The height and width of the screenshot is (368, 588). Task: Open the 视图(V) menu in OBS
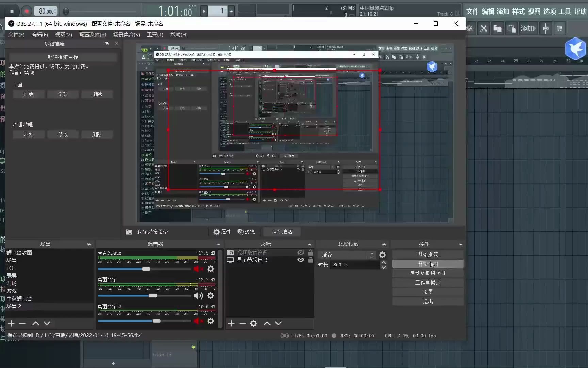[x=63, y=35]
